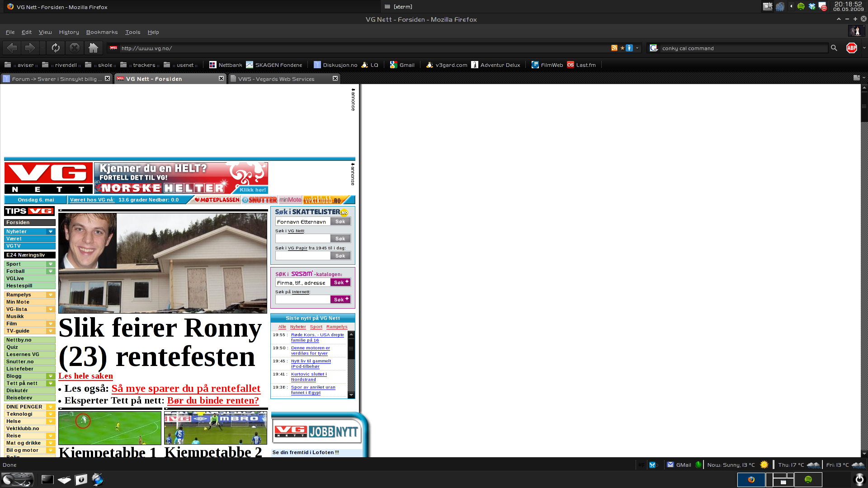Open the VGTV sidebar item

click(30, 246)
